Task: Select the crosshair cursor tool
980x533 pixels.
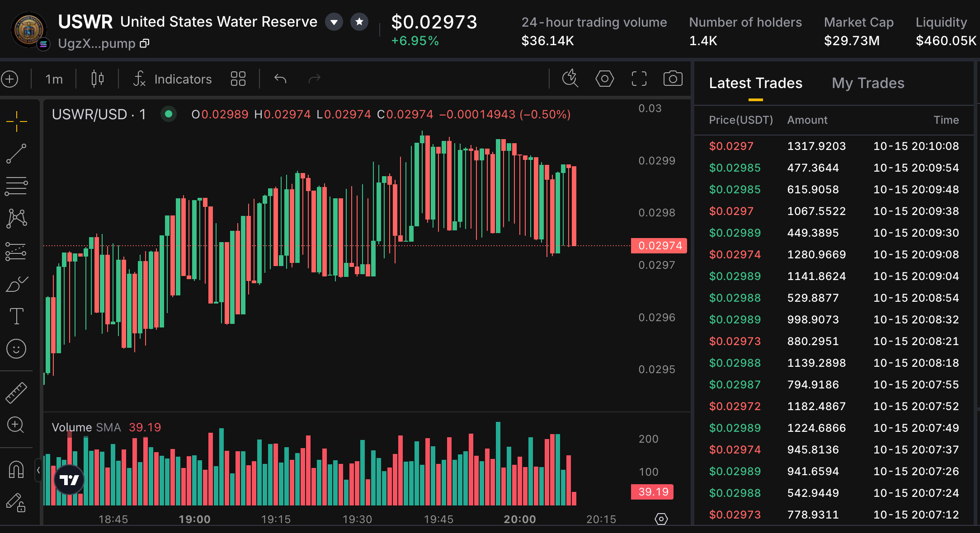Action: pos(17,122)
